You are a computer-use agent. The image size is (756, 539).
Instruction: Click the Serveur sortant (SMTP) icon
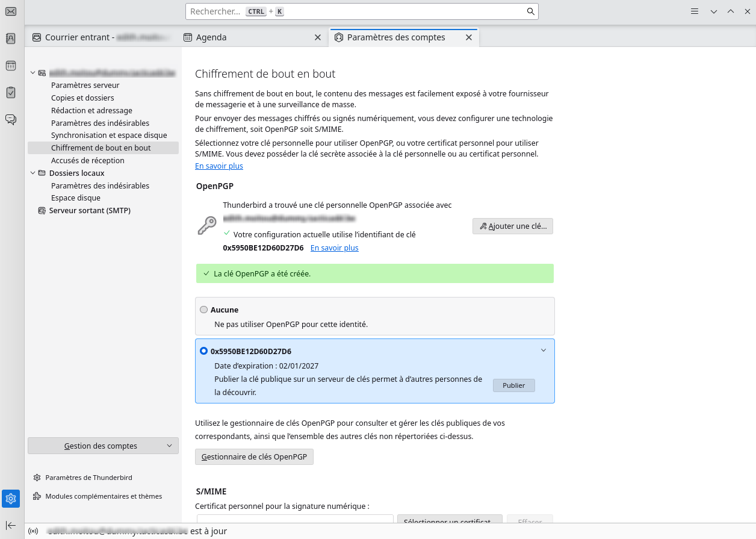point(42,211)
